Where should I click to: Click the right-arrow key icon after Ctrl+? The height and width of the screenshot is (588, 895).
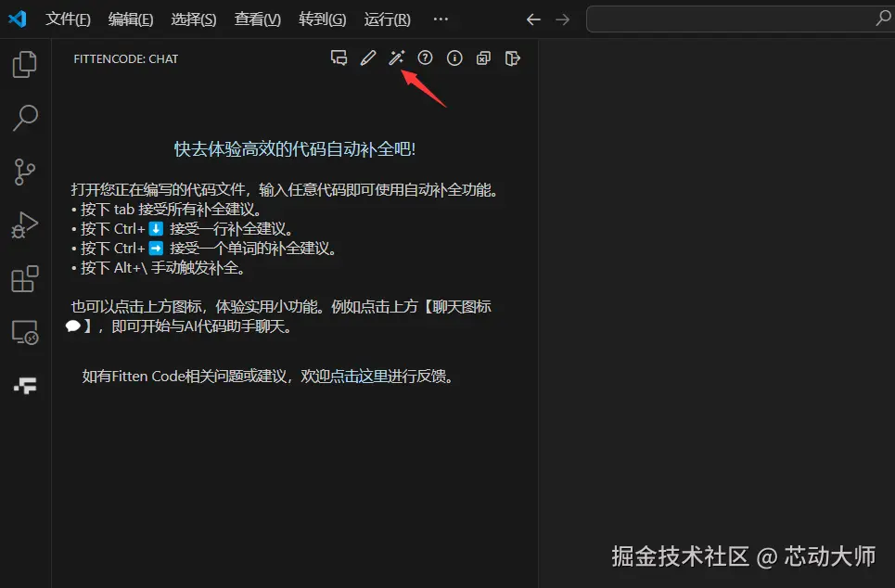point(156,249)
